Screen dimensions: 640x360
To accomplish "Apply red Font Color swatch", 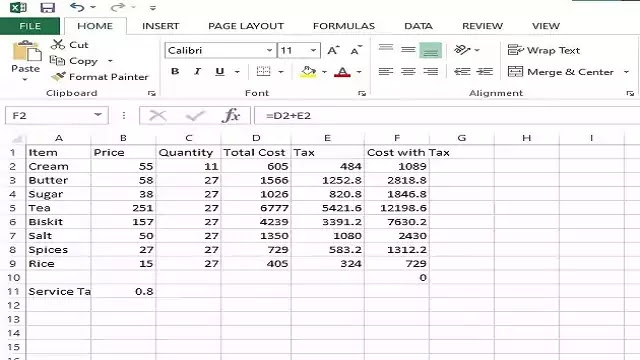I will point(342,72).
